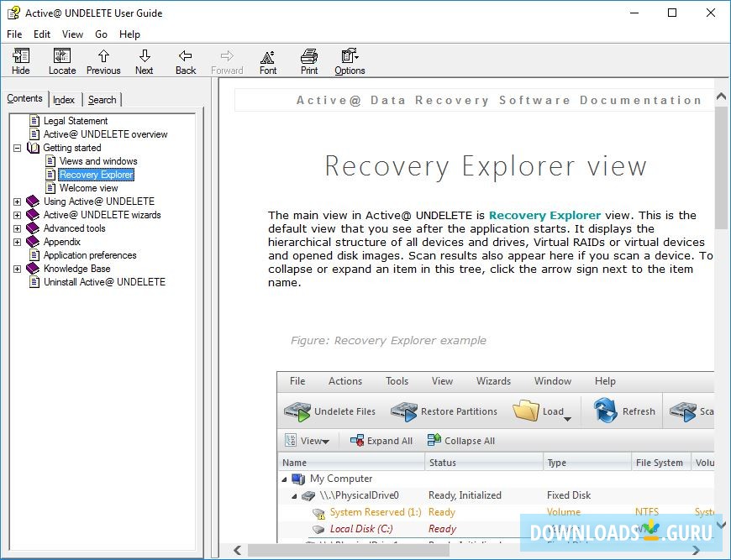Click the Advanced tools book icon
Screen dimensions: 731x560
tap(33, 228)
